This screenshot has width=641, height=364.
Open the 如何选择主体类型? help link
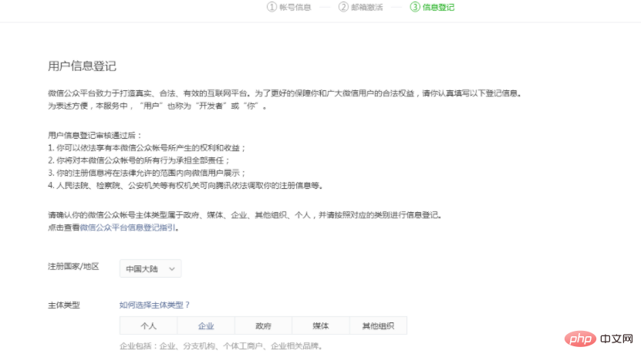tap(154, 305)
